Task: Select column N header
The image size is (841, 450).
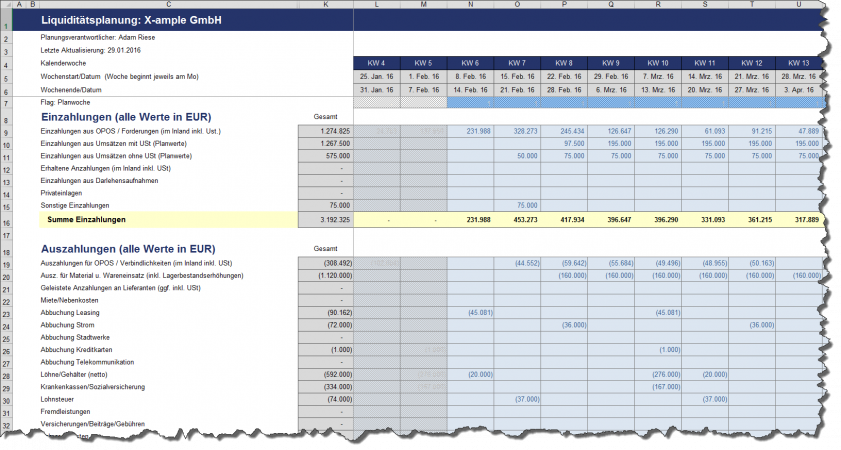Action: 470,6
